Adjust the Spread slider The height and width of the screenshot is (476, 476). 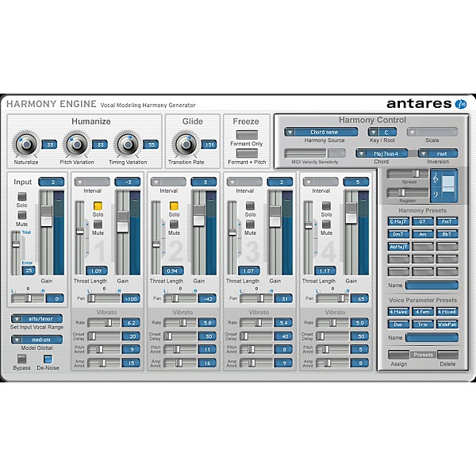[x=407, y=174]
